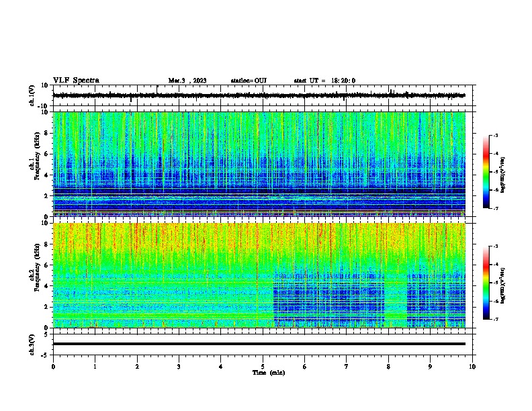Click time axis tick label "6"
This screenshot has width=532, height=411.
pos(305,367)
